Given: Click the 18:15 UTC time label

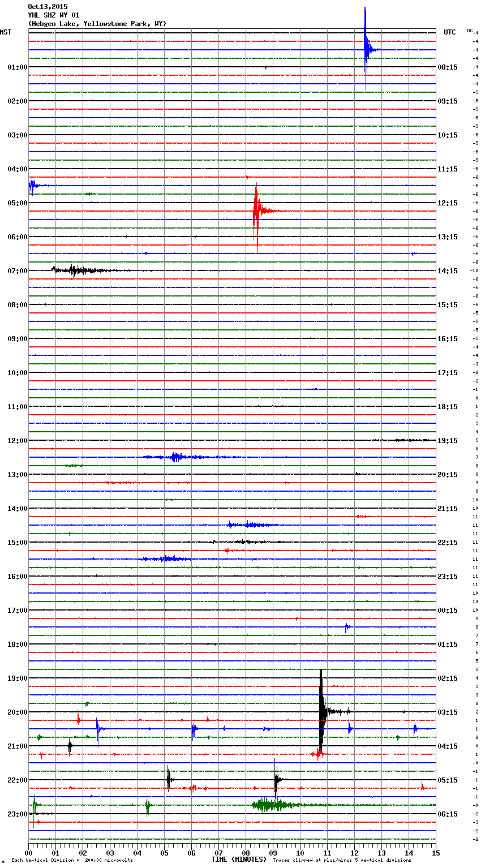Looking at the screenshot, I should click(448, 407).
